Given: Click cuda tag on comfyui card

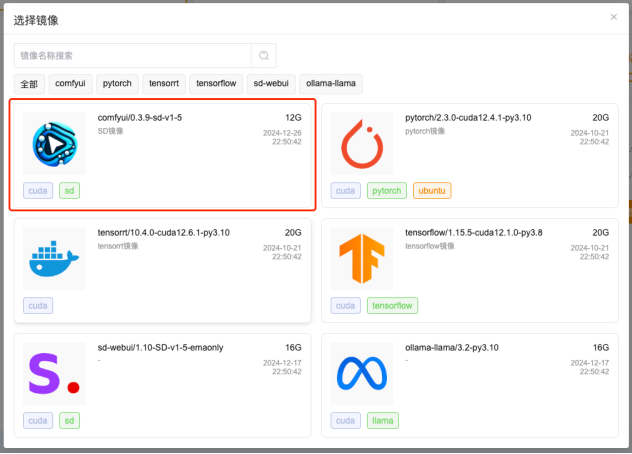Looking at the screenshot, I should pyautogui.click(x=38, y=191).
